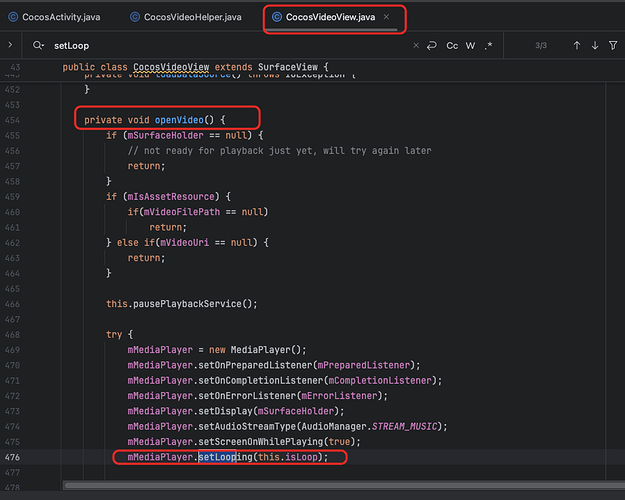
Task: Click mErrorListener argument on line 472
Action: (x=339, y=396)
